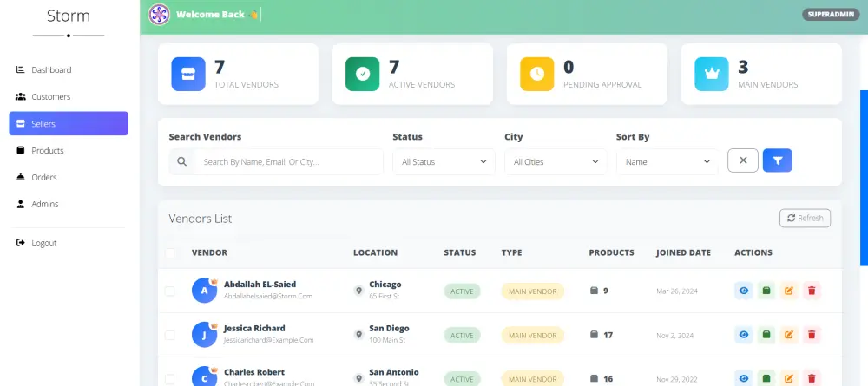This screenshot has height=386, width=868.
Task: Click ACTIVE status badge for Abdallah
Action: [x=462, y=291]
